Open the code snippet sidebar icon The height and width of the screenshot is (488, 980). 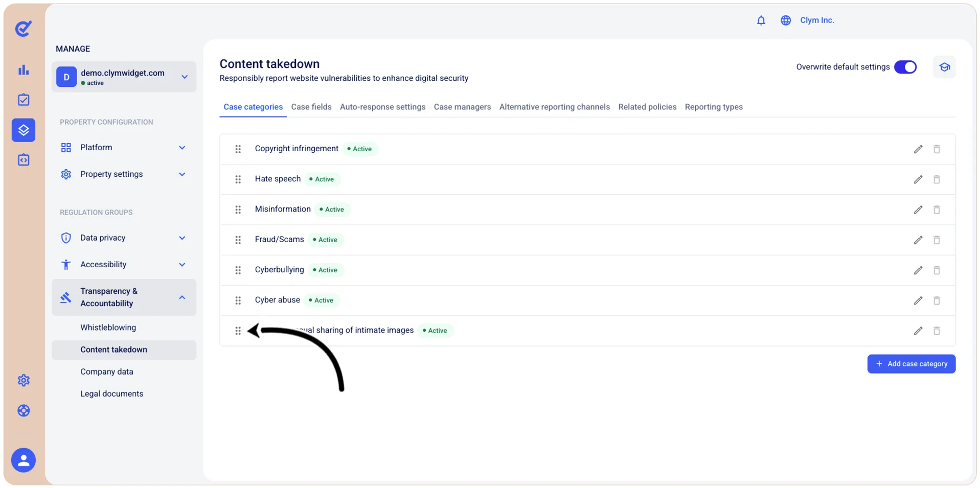[x=24, y=160]
